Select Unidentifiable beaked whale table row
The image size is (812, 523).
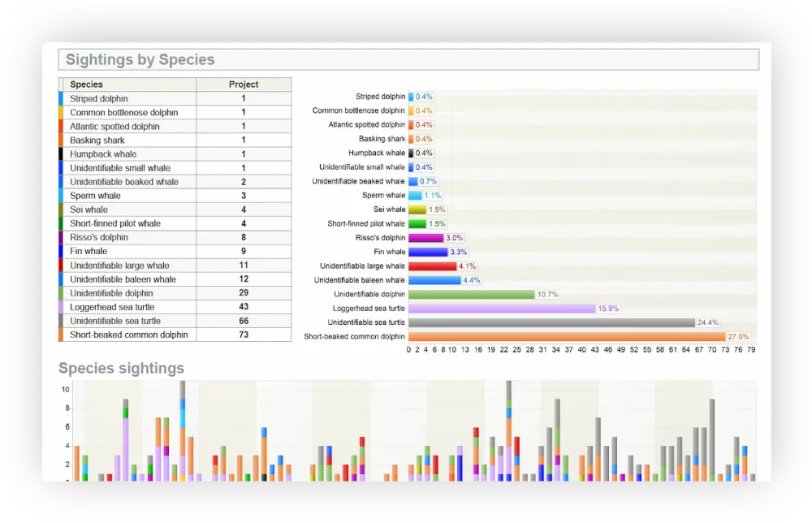tap(175, 182)
